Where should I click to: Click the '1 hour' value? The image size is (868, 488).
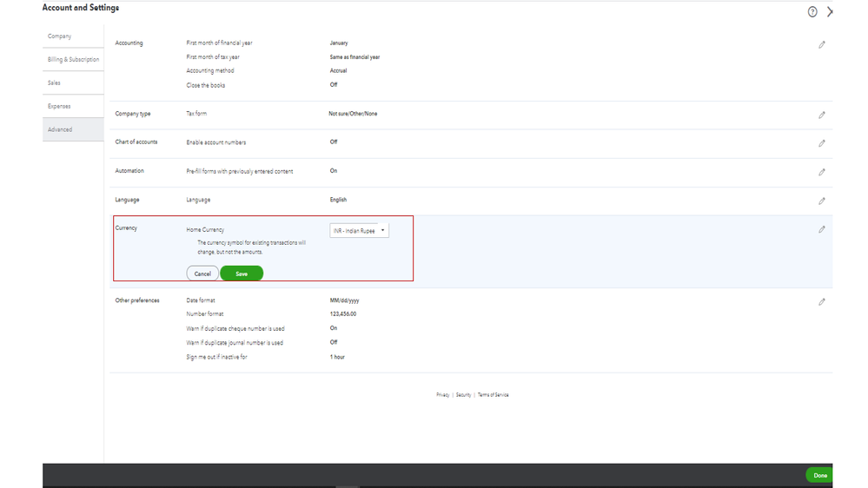[x=337, y=357]
